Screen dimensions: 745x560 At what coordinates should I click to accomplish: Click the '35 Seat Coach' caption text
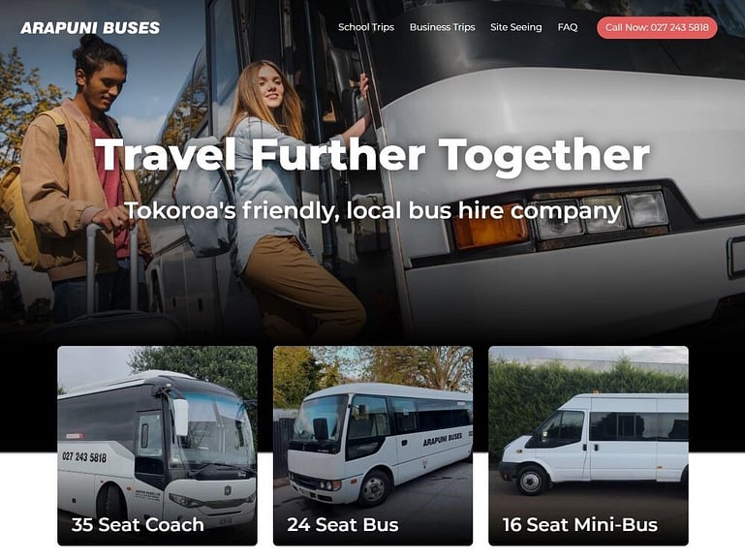[138, 524]
